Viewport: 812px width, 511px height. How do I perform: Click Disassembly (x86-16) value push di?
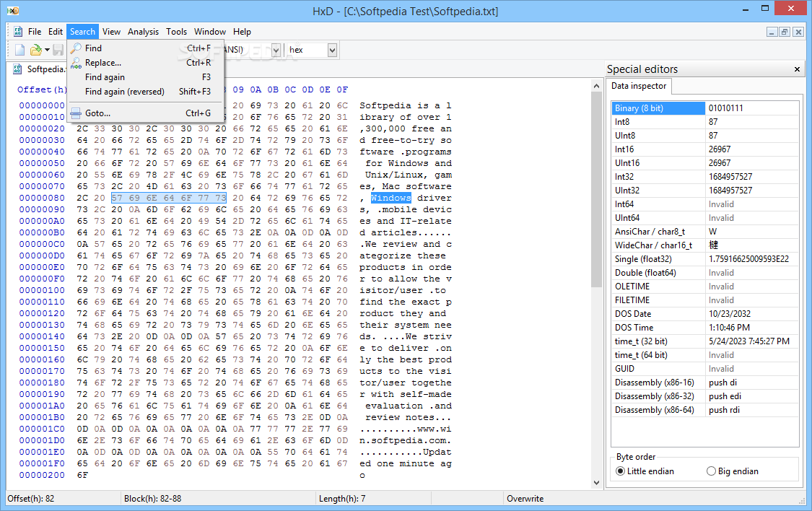[722, 383]
